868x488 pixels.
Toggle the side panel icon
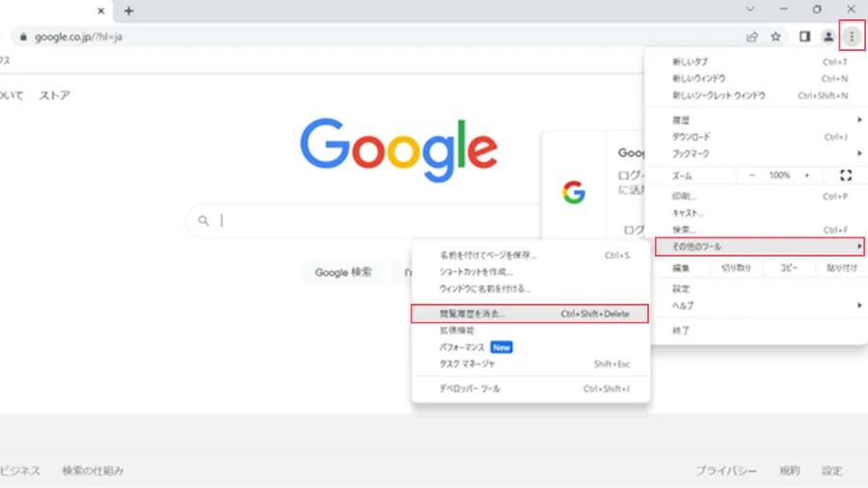[x=804, y=37]
